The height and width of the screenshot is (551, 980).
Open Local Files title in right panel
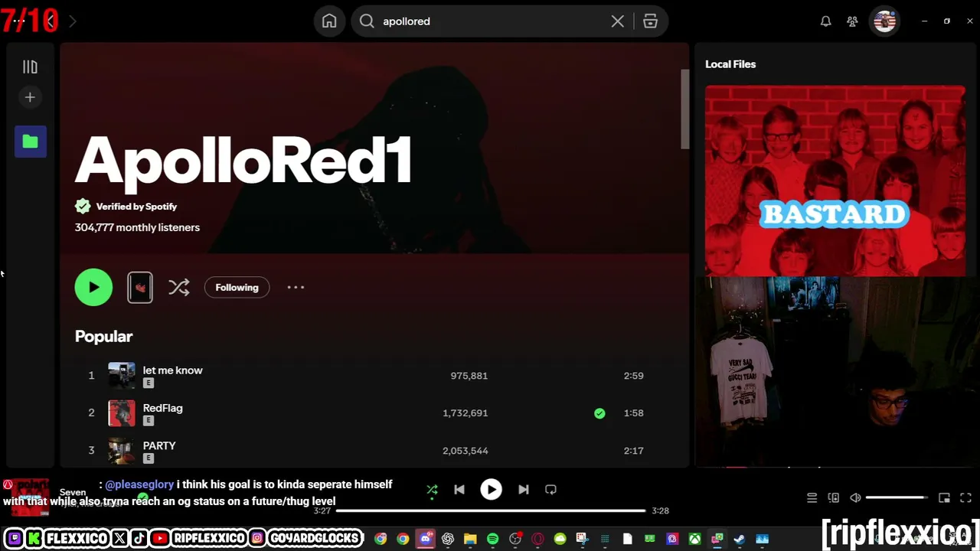click(x=730, y=64)
